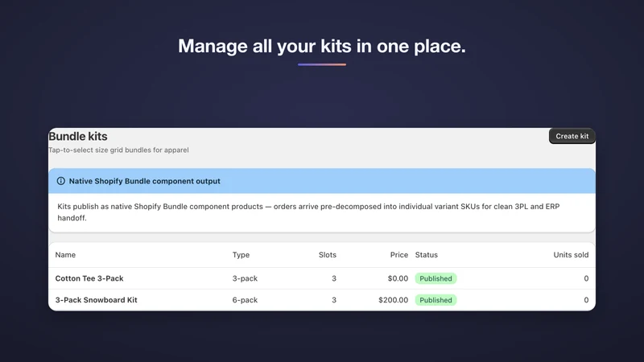Click the Name column header
Viewport: 644px width, 362px height.
pyautogui.click(x=65, y=255)
